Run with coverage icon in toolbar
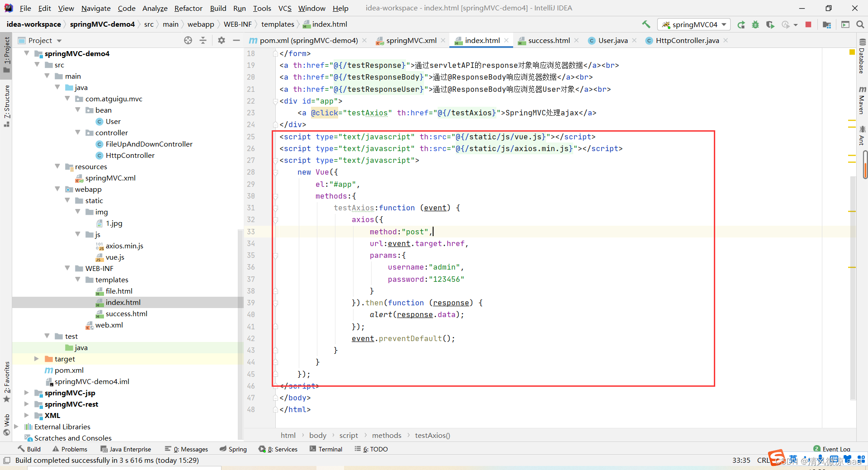 point(770,24)
